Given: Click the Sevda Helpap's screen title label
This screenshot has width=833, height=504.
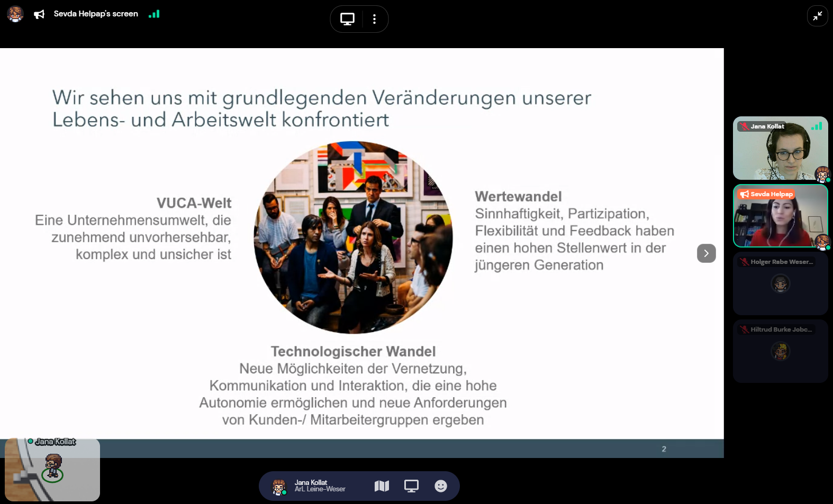Looking at the screenshot, I should pyautogui.click(x=96, y=14).
